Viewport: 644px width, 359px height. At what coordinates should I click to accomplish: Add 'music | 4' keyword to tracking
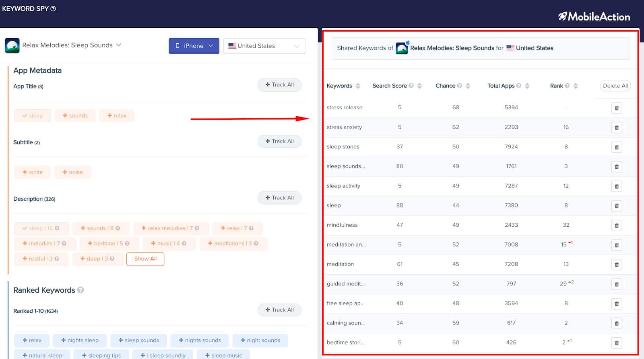(x=168, y=244)
